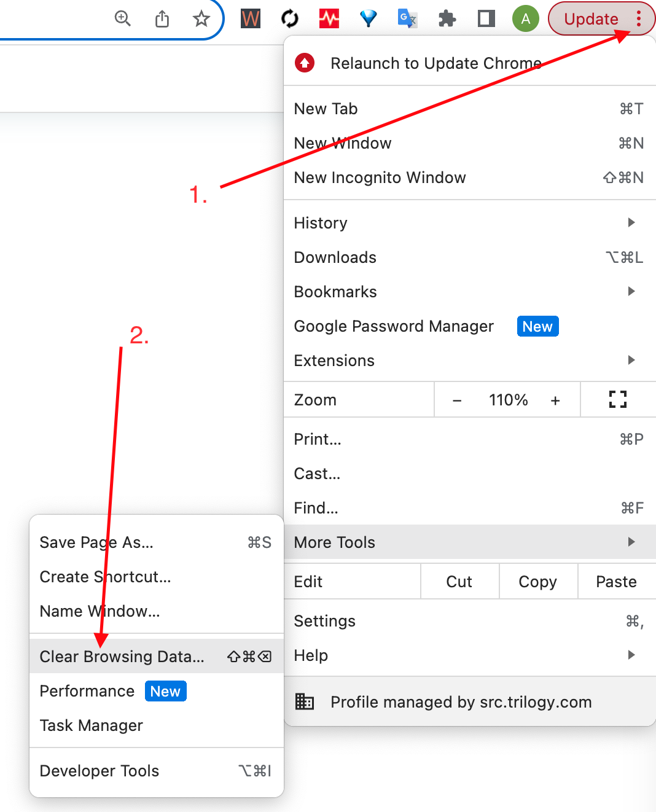Click the Update button
The image size is (656, 812).
pos(591,19)
